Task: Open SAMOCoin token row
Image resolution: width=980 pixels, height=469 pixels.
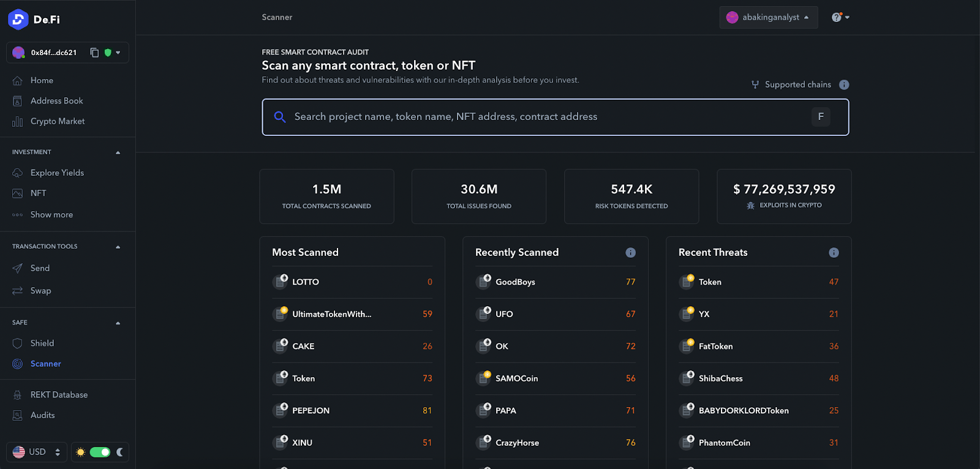Action: pos(556,378)
